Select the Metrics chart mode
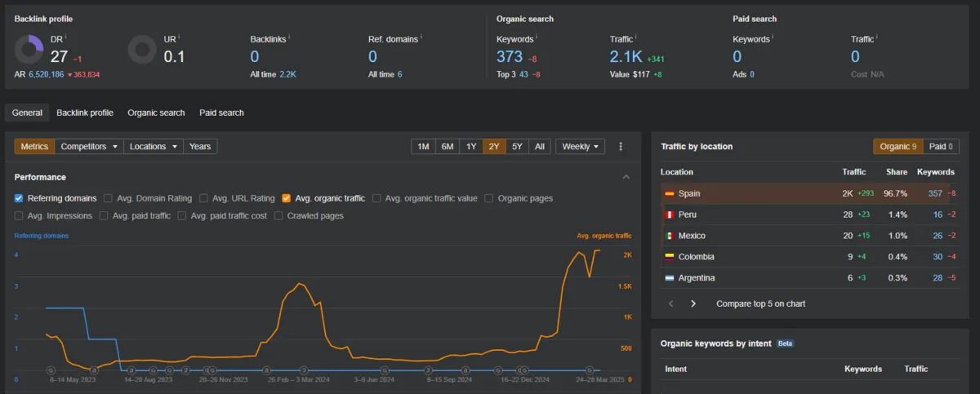Image resolution: width=980 pixels, height=394 pixels. pos(34,147)
